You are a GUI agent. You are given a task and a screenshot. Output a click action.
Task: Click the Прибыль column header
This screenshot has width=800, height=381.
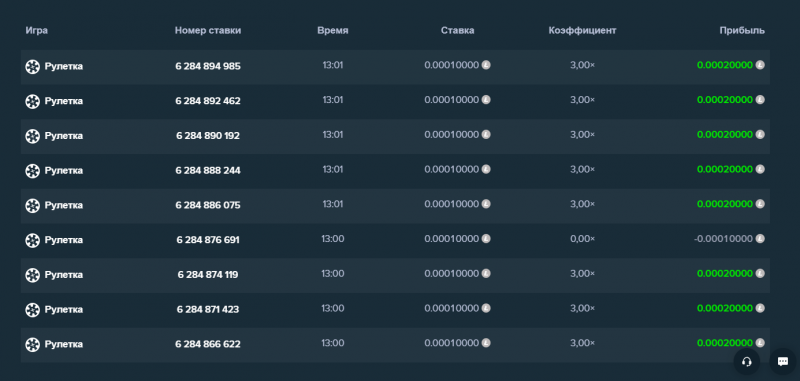[742, 31]
